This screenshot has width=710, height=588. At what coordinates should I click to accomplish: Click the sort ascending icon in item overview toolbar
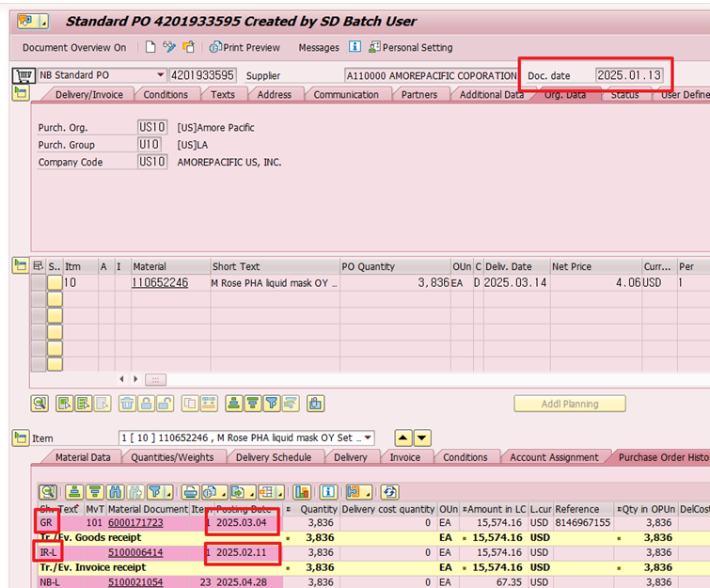(233, 404)
